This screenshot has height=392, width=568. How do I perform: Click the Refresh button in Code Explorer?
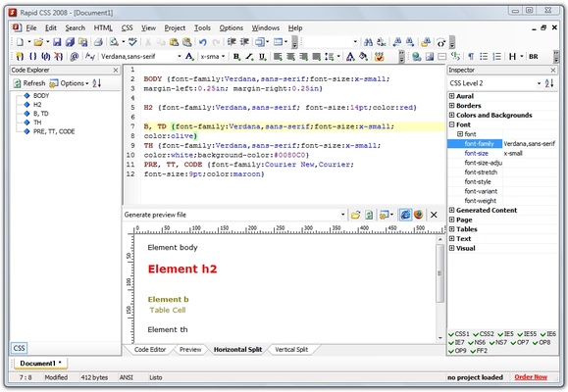(x=29, y=83)
